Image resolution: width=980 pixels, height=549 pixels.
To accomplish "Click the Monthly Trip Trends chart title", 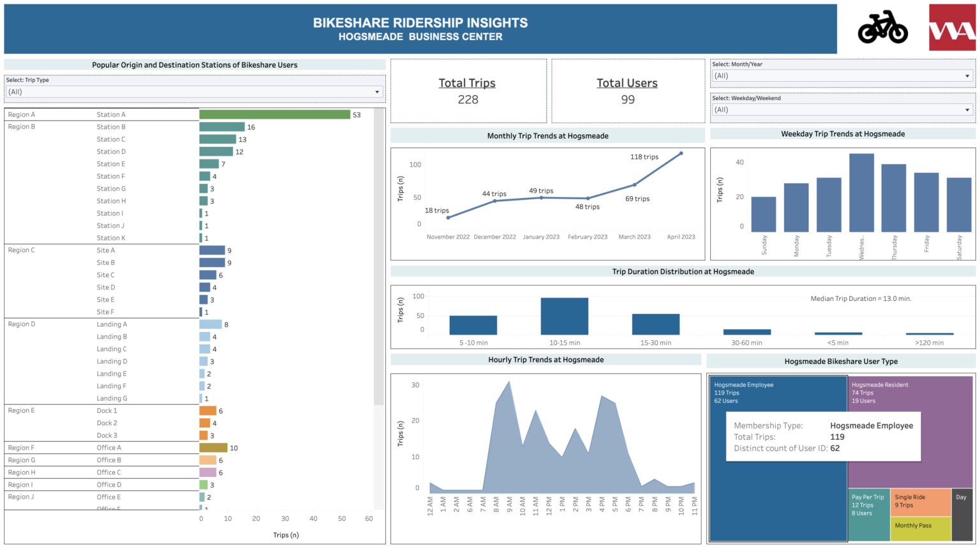I will tap(547, 136).
